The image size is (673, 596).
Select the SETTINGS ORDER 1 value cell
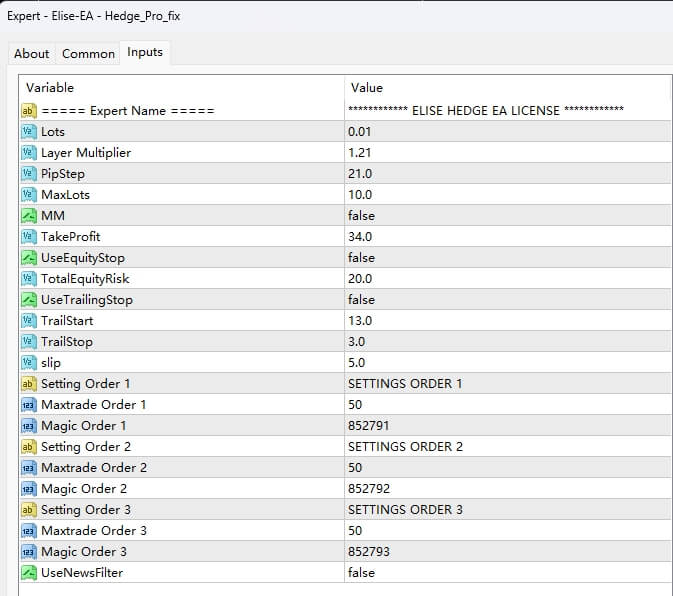click(508, 384)
